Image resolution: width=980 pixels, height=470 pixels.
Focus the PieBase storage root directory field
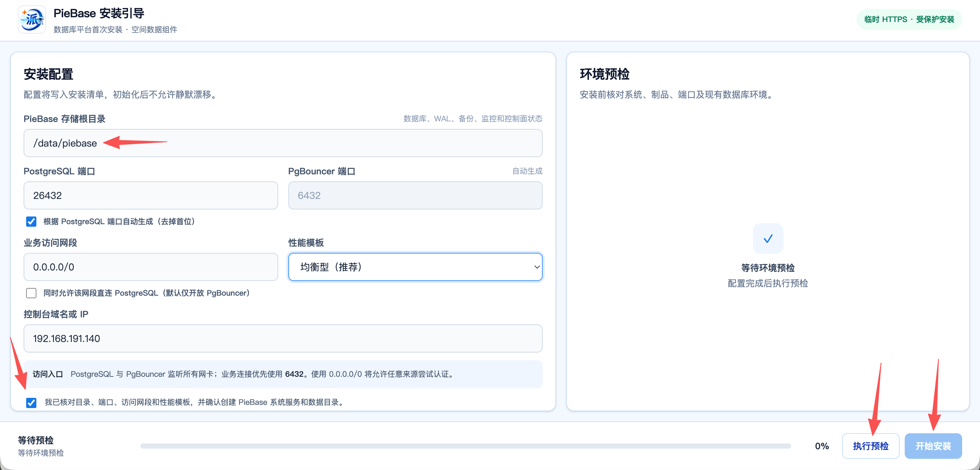pos(283,143)
